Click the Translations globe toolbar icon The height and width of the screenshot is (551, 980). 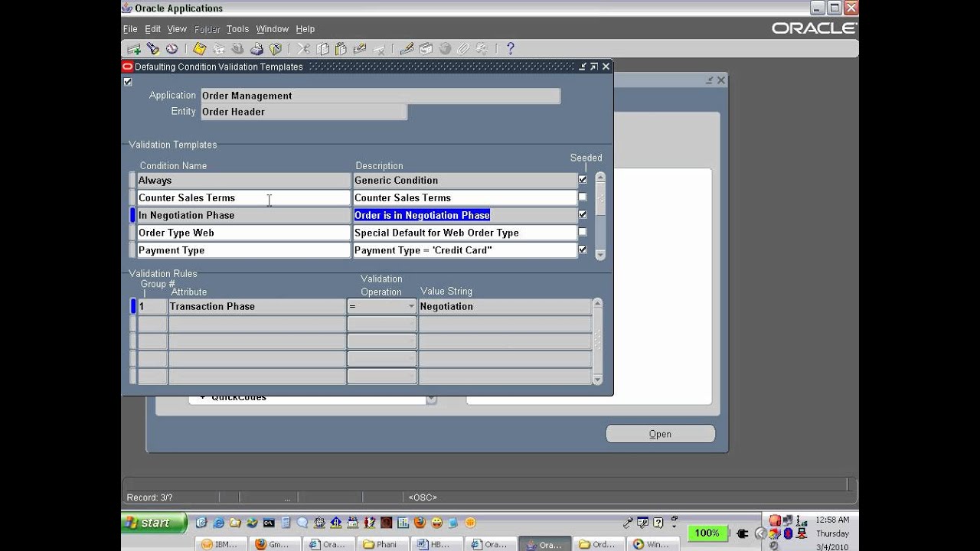click(x=445, y=48)
